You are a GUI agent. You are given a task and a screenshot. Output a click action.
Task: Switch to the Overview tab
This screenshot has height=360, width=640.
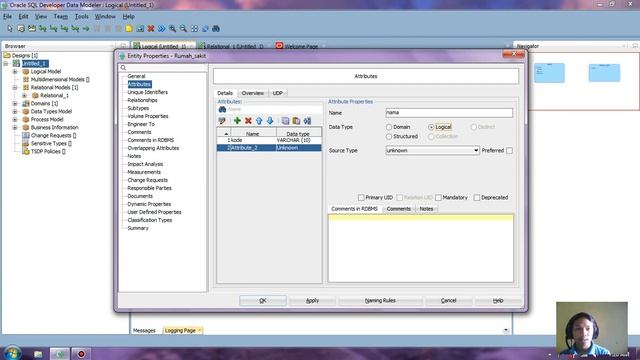pos(253,93)
